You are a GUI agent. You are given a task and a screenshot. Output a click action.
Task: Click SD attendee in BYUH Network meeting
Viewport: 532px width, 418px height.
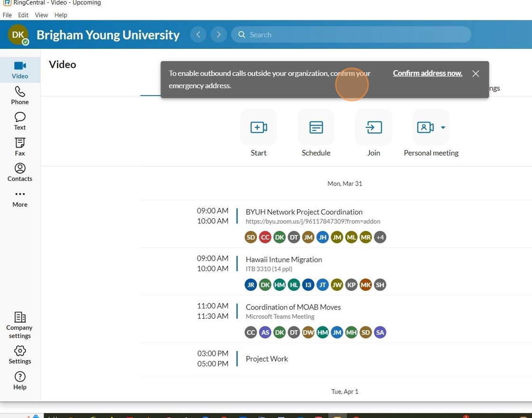(x=251, y=237)
